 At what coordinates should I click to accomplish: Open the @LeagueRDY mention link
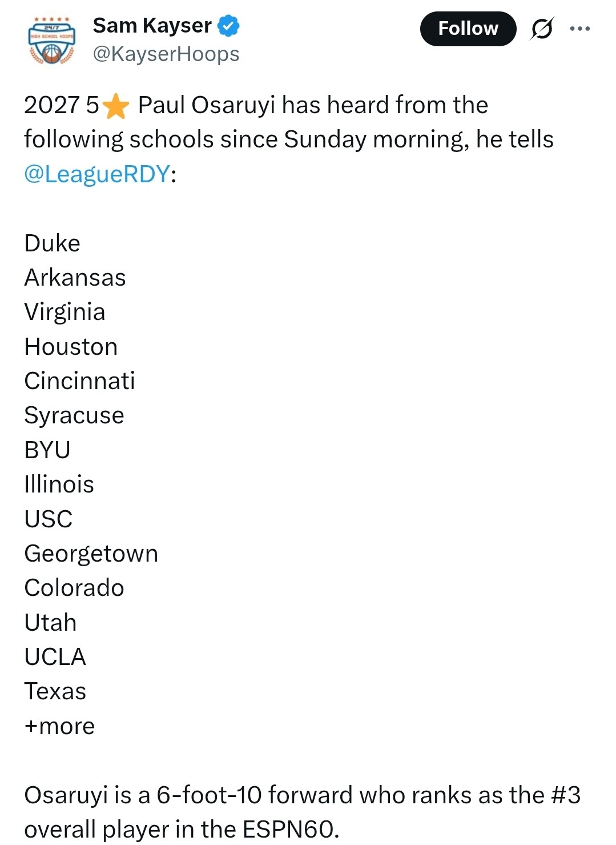97,174
